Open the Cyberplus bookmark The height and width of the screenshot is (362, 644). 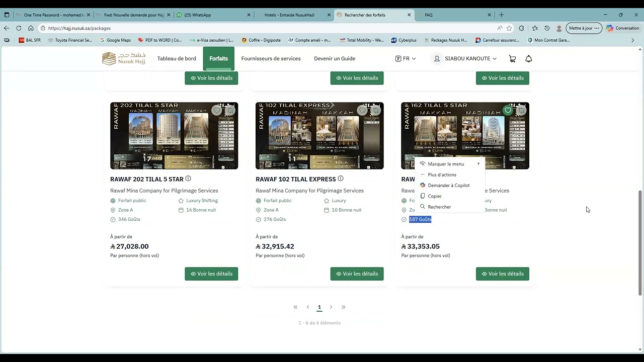(404, 40)
